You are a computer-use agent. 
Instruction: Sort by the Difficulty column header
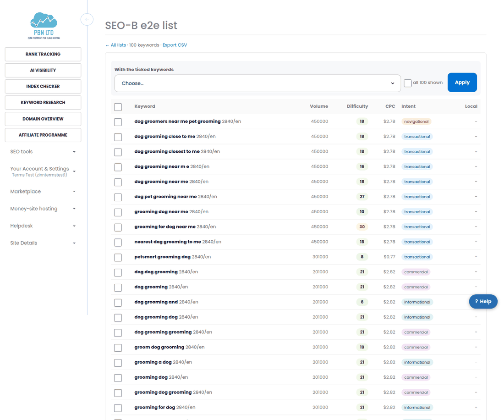click(x=357, y=106)
